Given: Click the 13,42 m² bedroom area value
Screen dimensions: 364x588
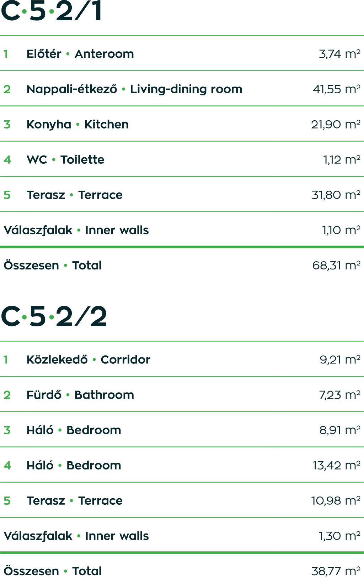Looking at the screenshot, I should [x=336, y=466].
